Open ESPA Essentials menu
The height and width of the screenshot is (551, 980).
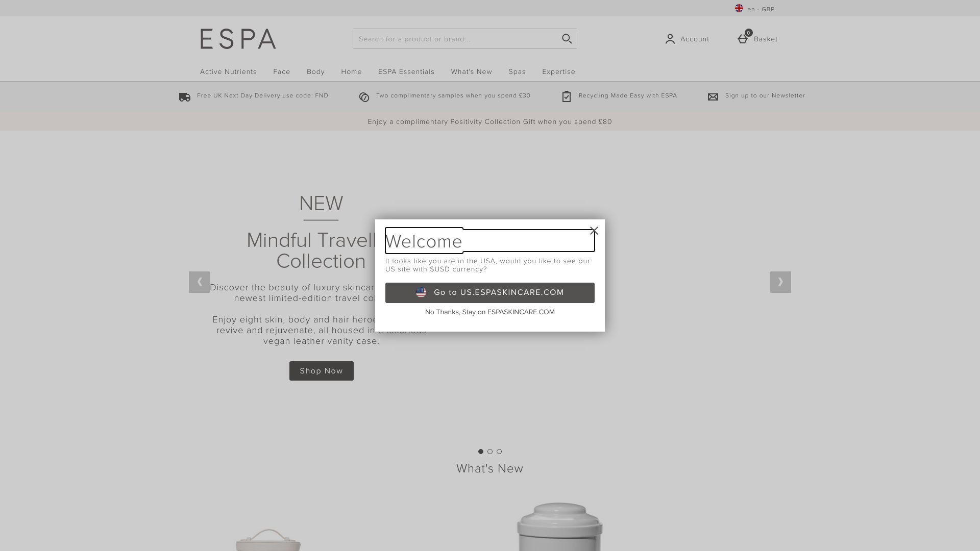pyautogui.click(x=406, y=72)
